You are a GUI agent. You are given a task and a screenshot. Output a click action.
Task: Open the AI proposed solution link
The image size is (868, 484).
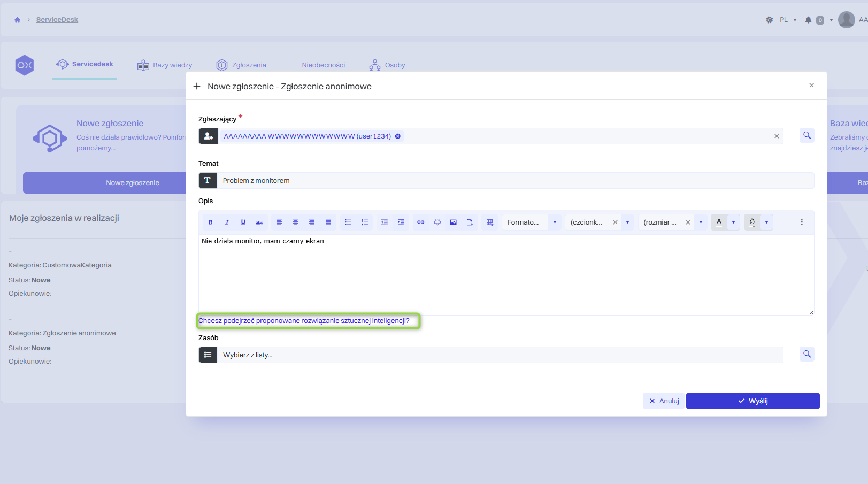coord(304,321)
